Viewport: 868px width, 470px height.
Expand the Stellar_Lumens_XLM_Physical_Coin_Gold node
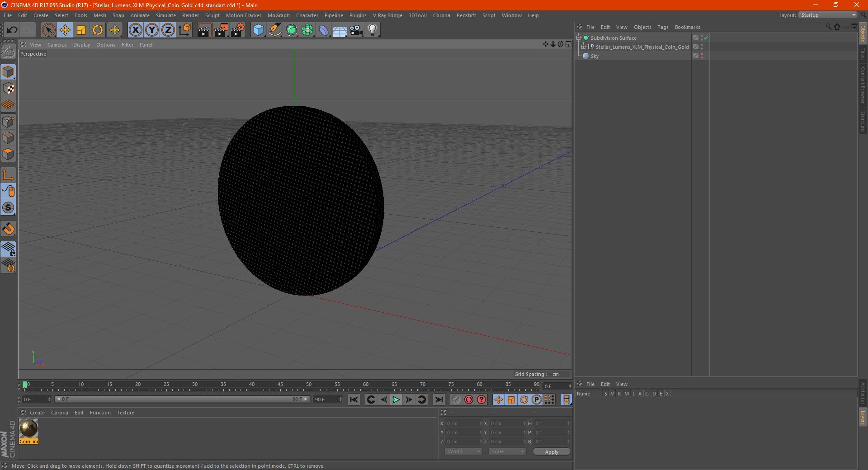(x=584, y=47)
